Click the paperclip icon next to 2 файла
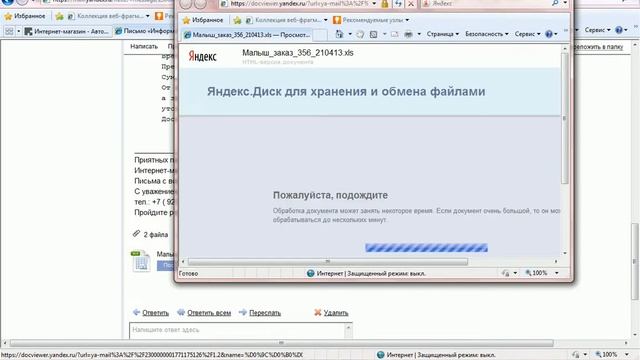 coord(136,233)
